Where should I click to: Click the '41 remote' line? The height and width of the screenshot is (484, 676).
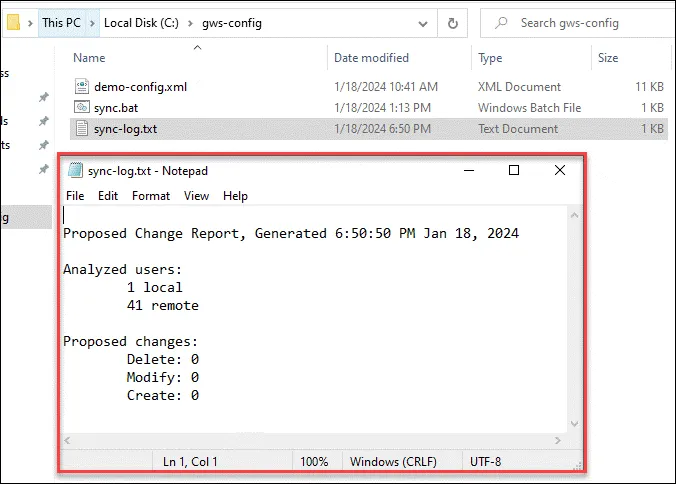[163, 306]
